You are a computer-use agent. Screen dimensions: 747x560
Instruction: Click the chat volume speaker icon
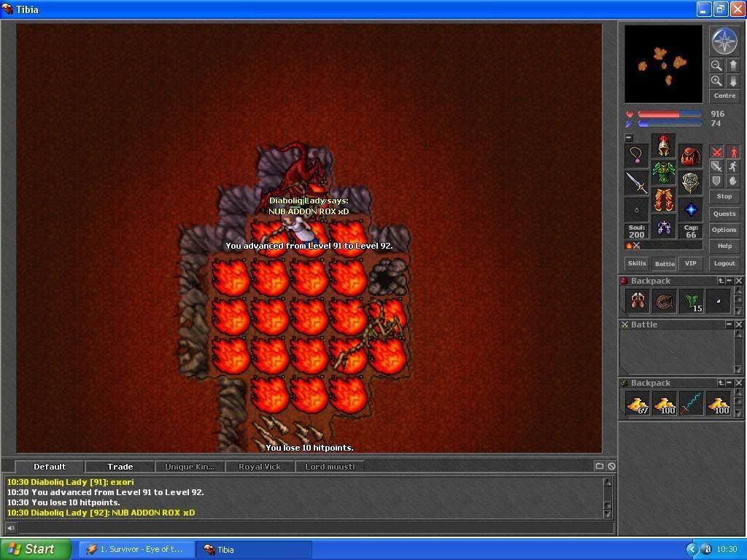point(10,527)
